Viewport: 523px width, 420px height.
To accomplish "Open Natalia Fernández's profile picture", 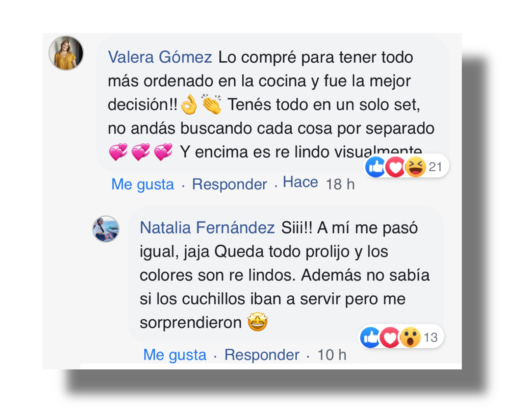I will [106, 229].
